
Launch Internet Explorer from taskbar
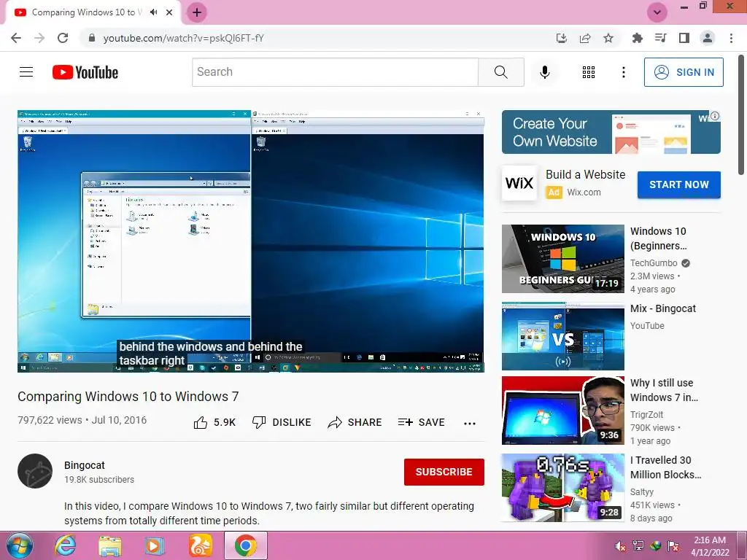tap(65, 545)
